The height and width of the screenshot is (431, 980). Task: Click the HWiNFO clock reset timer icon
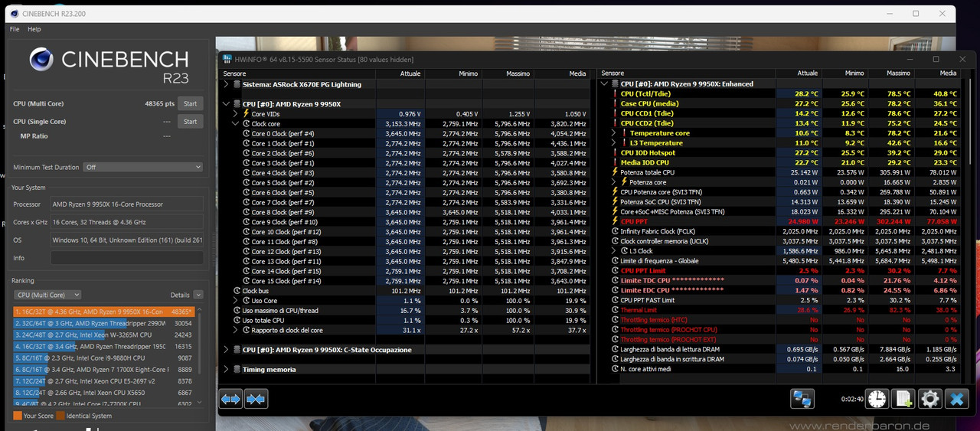pyautogui.click(x=877, y=399)
